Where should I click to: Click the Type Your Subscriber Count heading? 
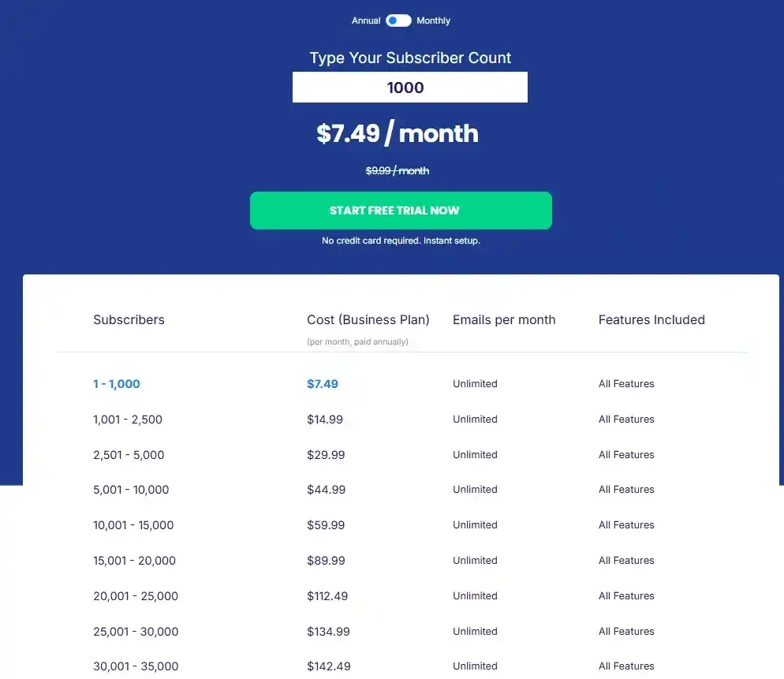click(409, 58)
